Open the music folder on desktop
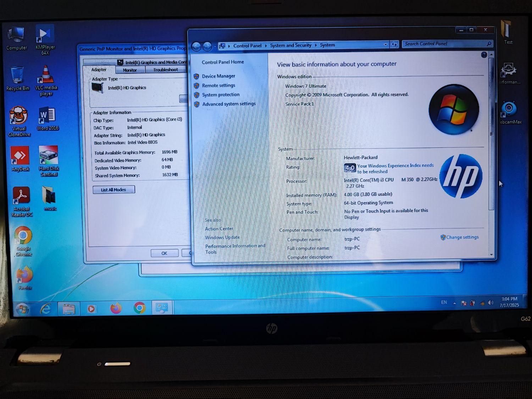 [50, 199]
